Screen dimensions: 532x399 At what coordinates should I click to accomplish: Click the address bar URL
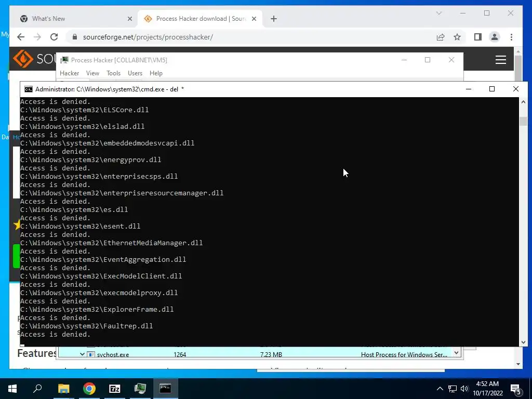coord(148,37)
